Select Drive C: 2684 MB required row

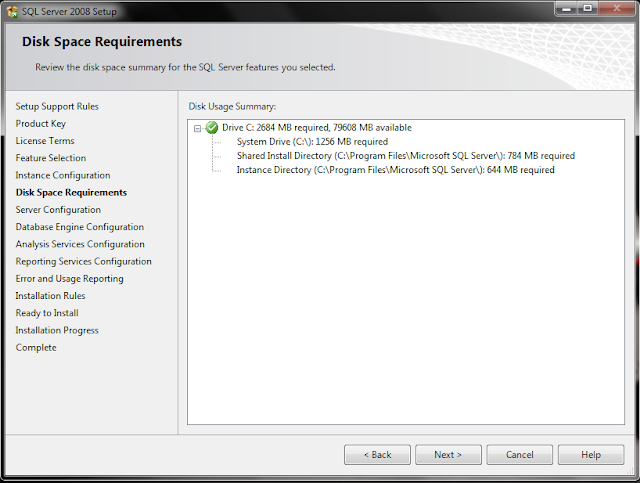tap(317, 128)
